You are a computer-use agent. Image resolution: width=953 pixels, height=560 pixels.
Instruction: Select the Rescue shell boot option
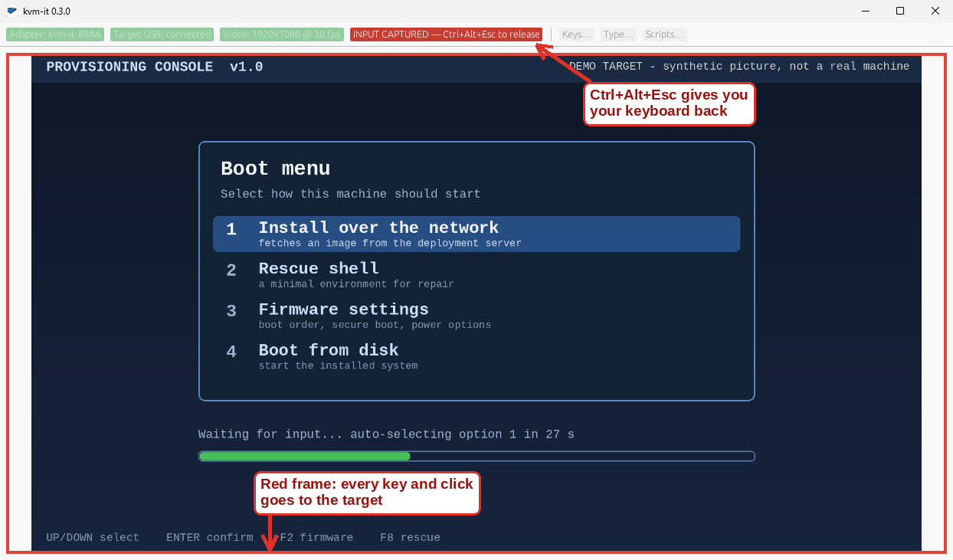476,274
